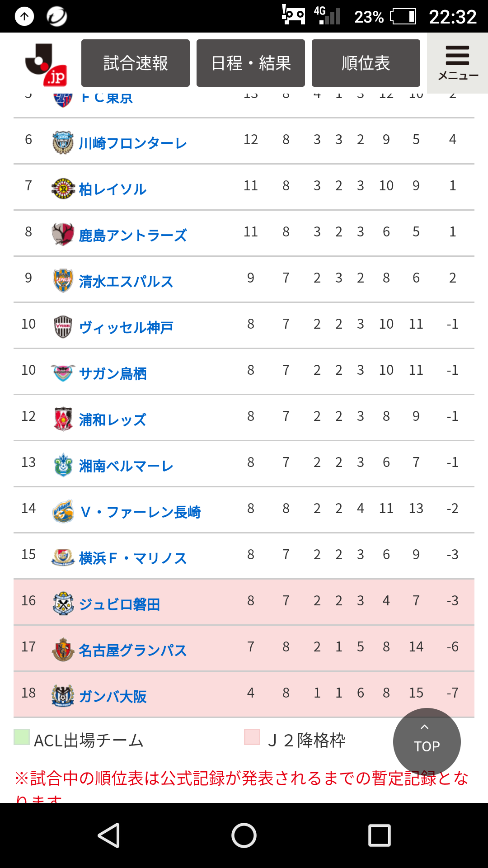Open the 試合速報 tab
The height and width of the screenshot is (868, 488).
[x=136, y=63]
